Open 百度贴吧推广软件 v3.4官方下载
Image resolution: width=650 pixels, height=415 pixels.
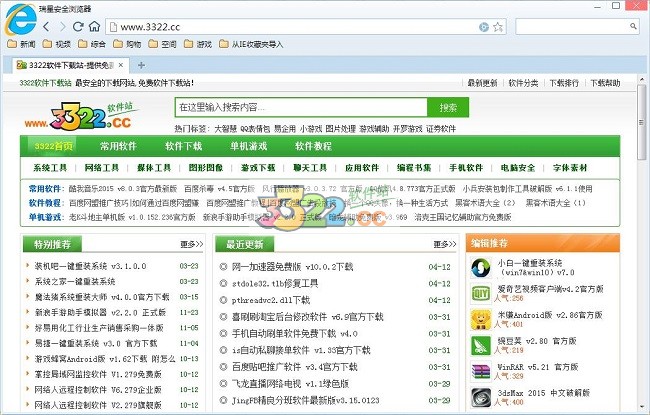294,367
